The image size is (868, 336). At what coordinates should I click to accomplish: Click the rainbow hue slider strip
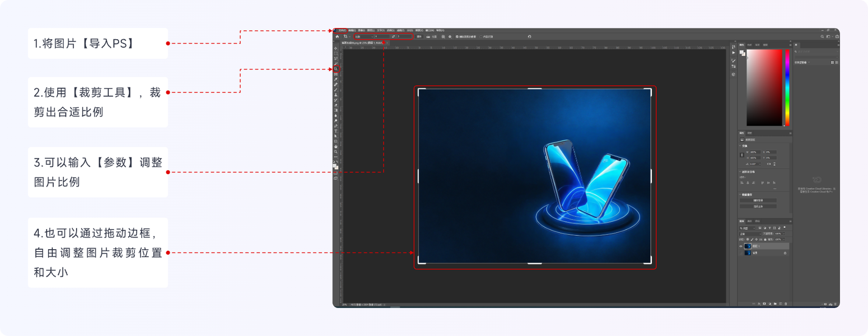787,87
